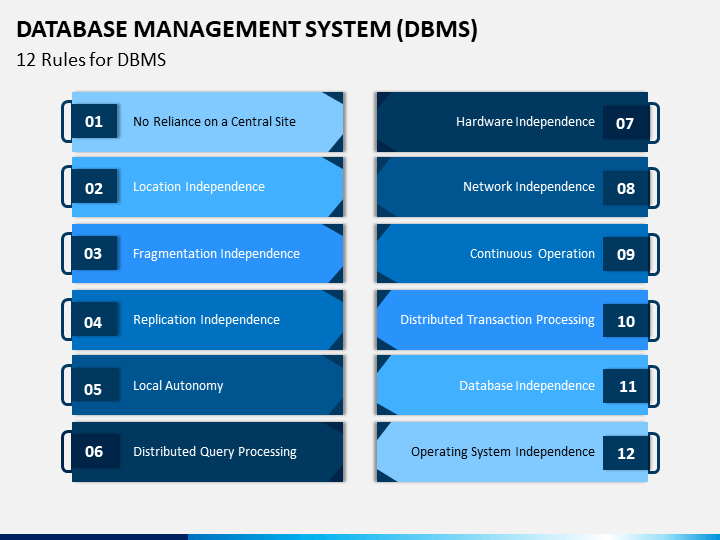Viewport: 720px width, 540px height.
Task: Select the text "Distributed Query Processing"
Action: pos(215,452)
